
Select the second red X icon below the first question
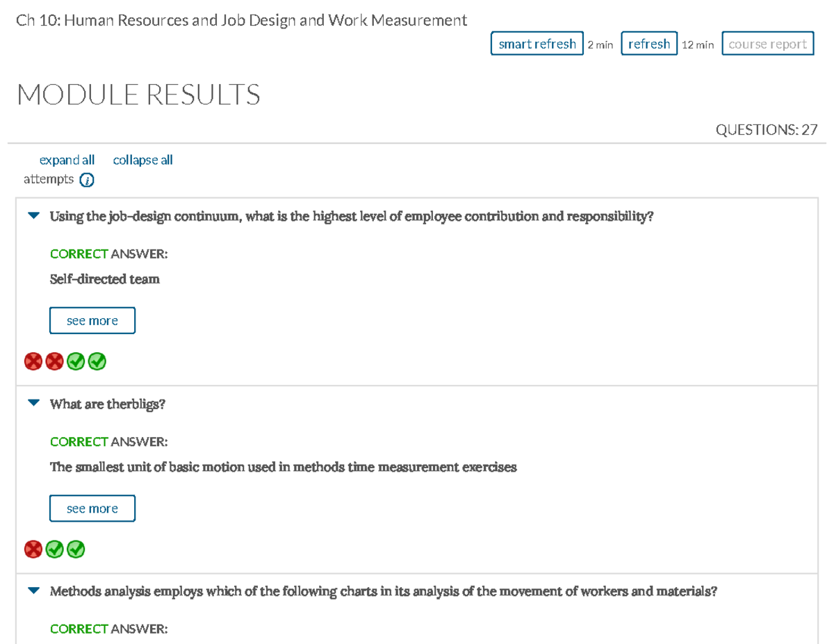(54, 361)
